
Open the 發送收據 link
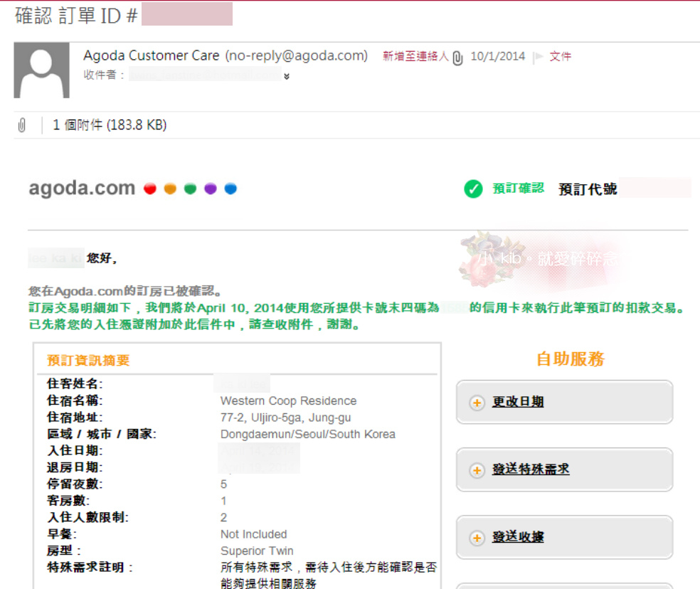tap(518, 537)
